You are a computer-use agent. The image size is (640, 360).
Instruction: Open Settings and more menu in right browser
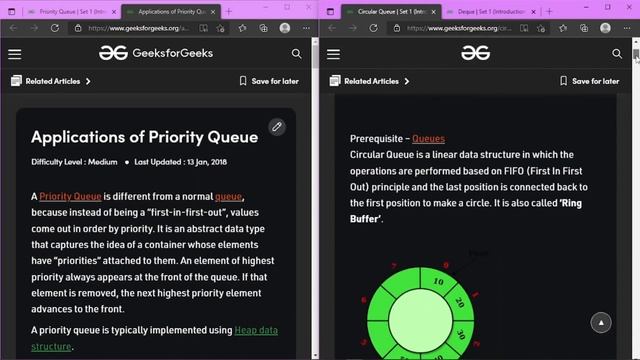pos(627,28)
